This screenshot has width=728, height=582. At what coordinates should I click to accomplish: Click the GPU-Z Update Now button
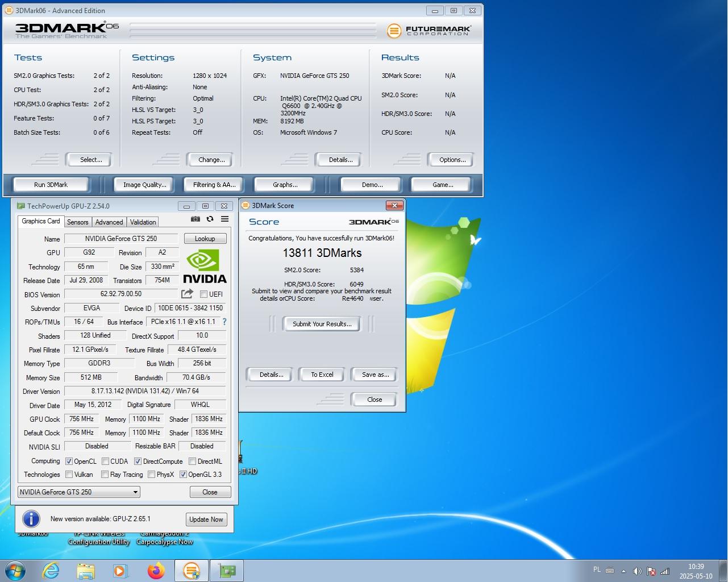[206, 519]
